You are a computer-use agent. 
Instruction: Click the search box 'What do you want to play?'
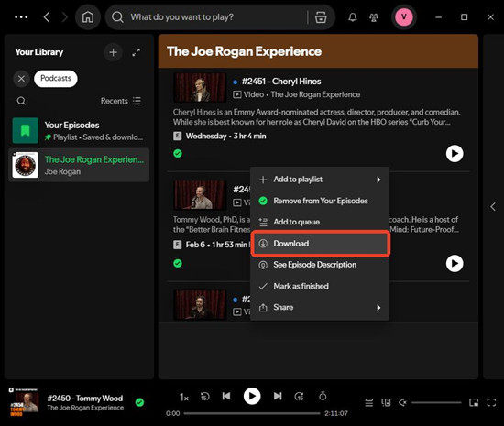tap(205, 17)
